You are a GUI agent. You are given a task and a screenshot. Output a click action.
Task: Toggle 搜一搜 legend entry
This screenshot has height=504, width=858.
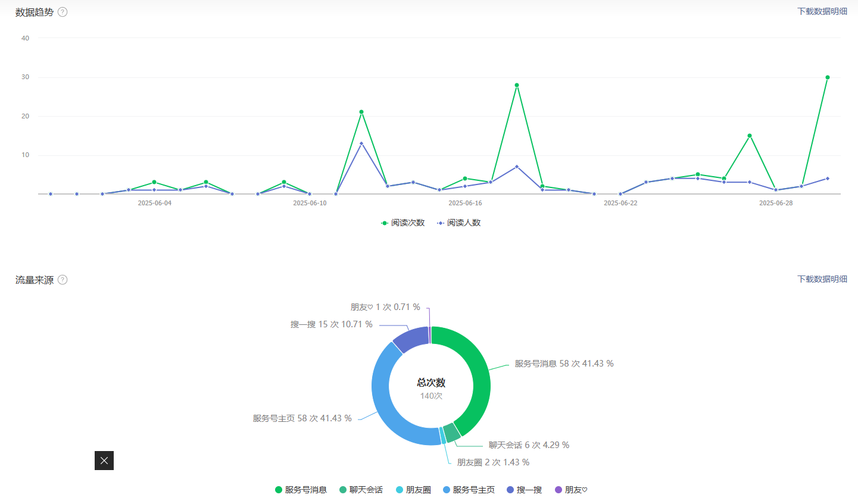524,490
